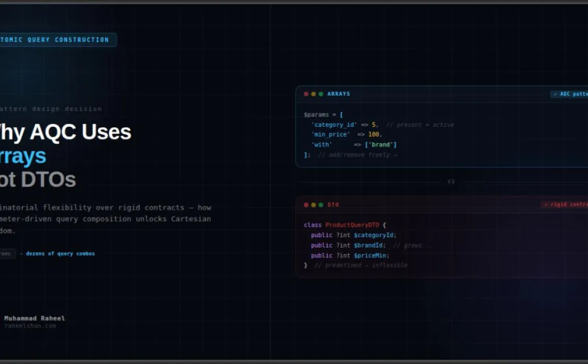Click the '// add/remove freely' comment
The height and width of the screenshot is (364, 588).
357,155
